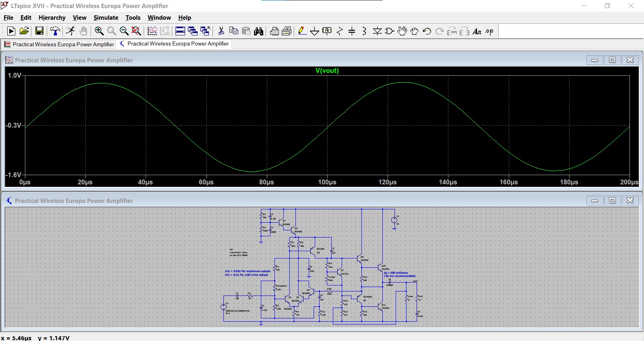Run simulation with running man icon
The height and width of the screenshot is (341, 644).
(x=70, y=31)
